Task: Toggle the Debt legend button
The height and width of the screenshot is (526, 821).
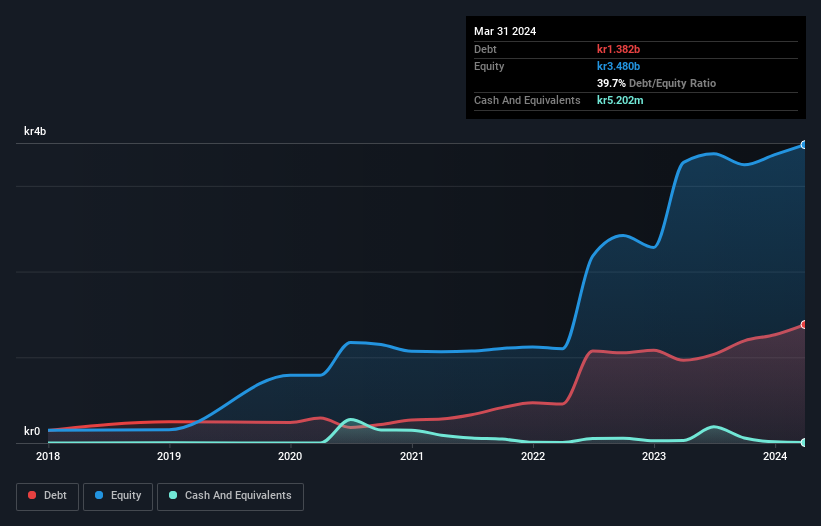Action: [x=47, y=496]
